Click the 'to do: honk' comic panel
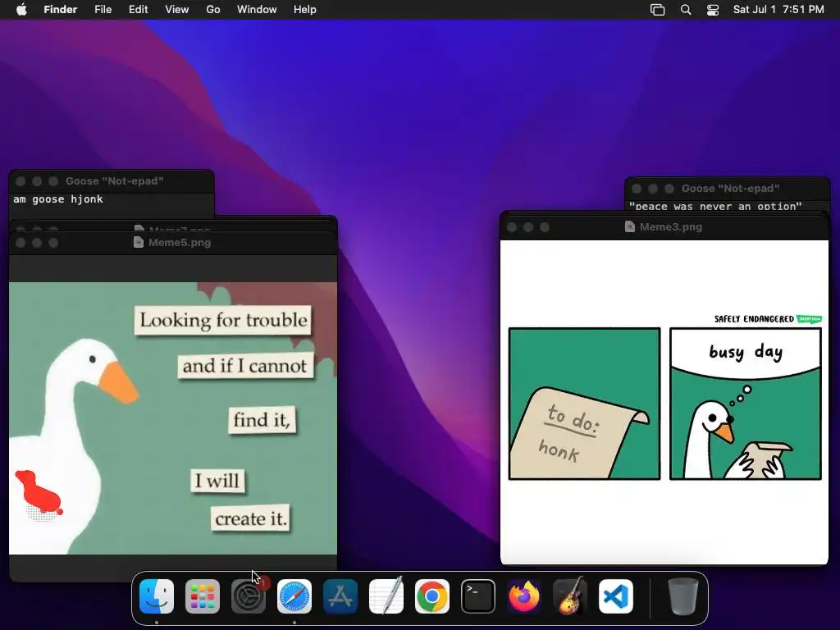The height and width of the screenshot is (630, 840). point(584,404)
